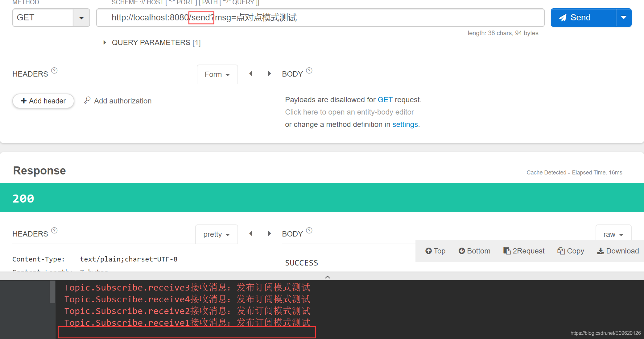The image size is (644, 339).
Task: Click the length 38 chars info text
Action: [503, 33]
